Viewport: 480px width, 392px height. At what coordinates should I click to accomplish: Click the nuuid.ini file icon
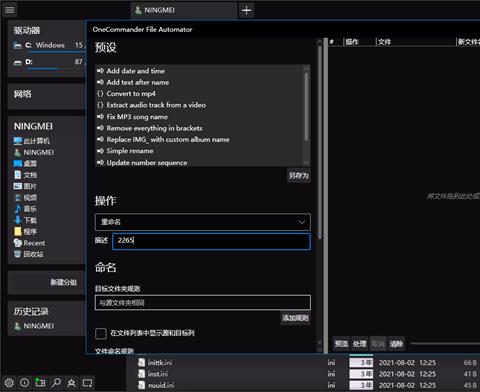point(142,385)
